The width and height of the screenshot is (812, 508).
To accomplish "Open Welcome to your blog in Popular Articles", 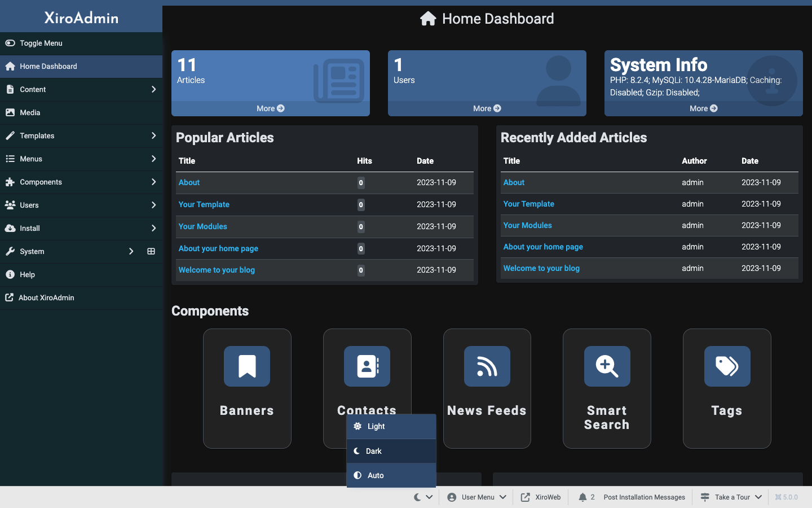I will point(217,270).
